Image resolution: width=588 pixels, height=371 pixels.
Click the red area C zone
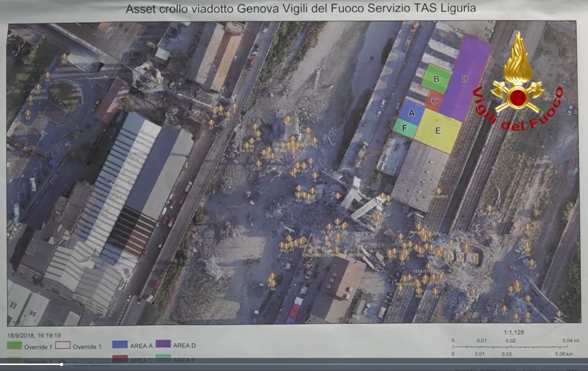(x=435, y=100)
